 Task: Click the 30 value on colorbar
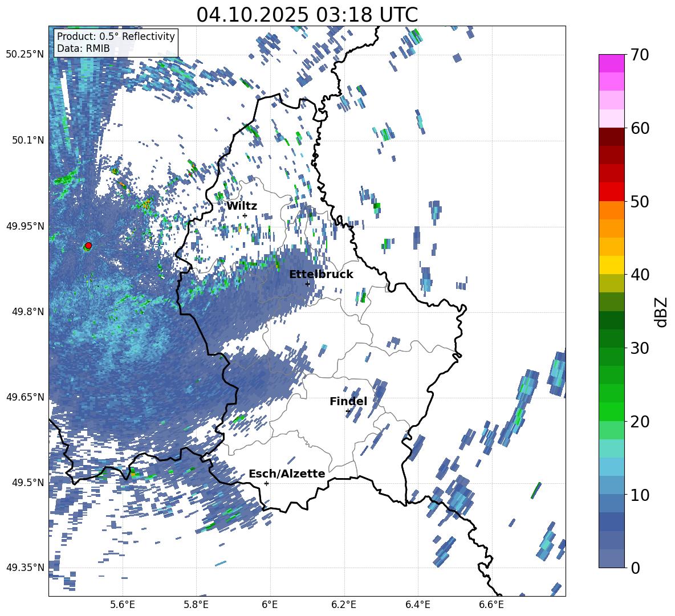pos(640,348)
